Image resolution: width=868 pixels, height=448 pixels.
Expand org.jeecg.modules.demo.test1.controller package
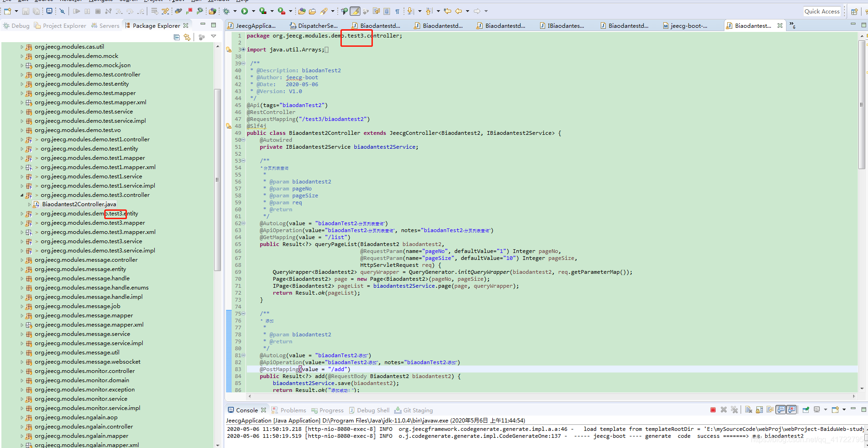pos(22,139)
